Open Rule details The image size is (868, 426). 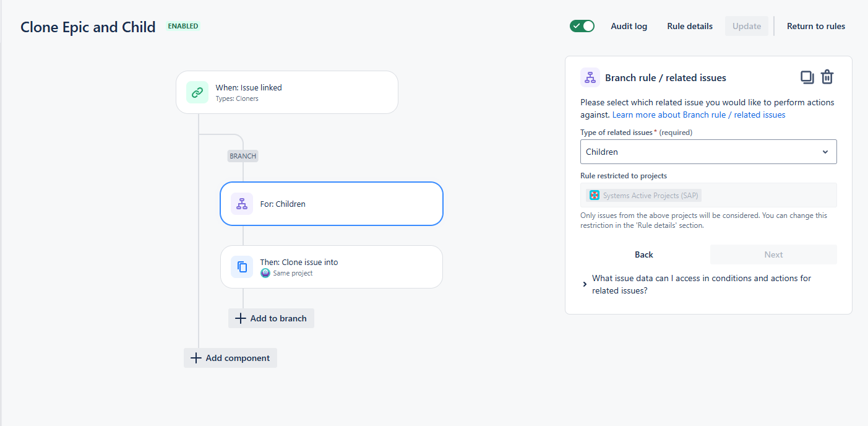(690, 26)
